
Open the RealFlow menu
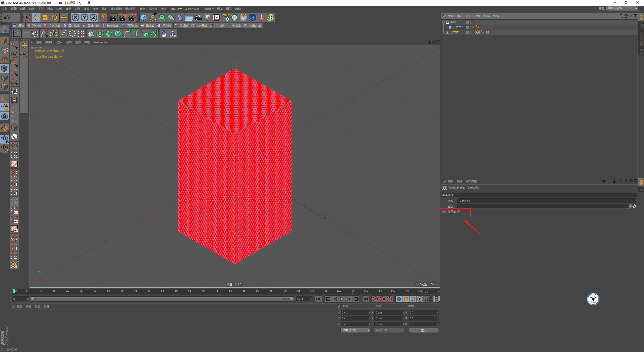pyautogui.click(x=176, y=9)
